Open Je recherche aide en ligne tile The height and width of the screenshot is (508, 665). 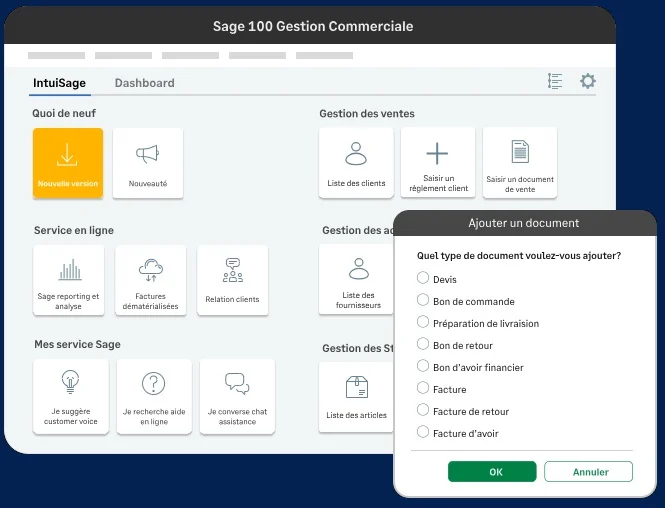coord(153,396)
